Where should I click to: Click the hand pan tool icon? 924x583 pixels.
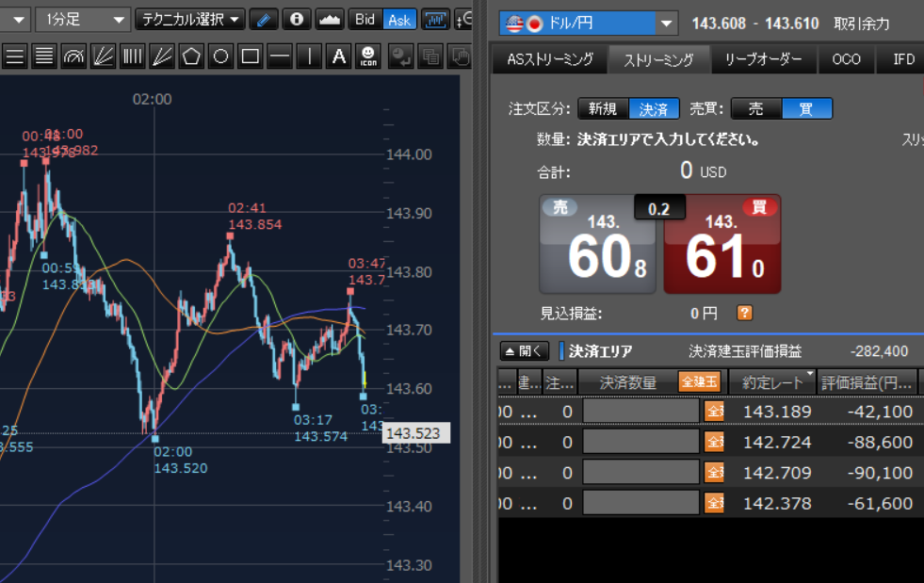tap(461, 57)
